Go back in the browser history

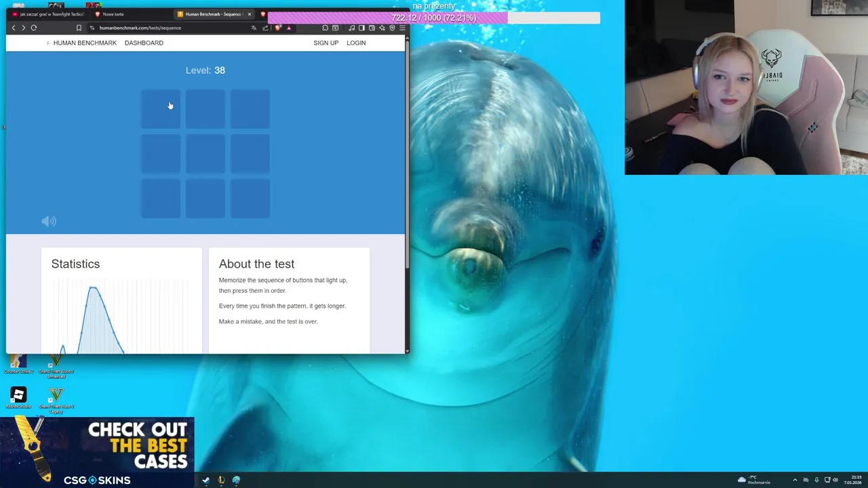(14, 28)
